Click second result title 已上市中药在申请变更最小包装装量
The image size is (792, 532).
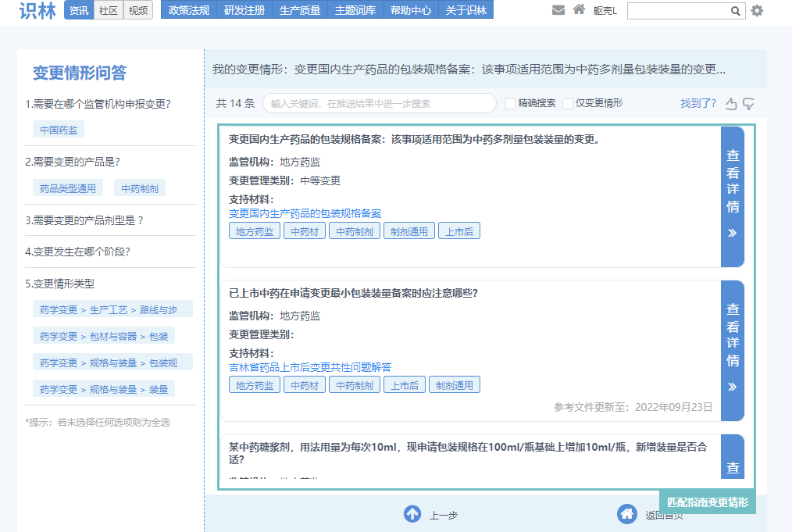tap(354, 293)
